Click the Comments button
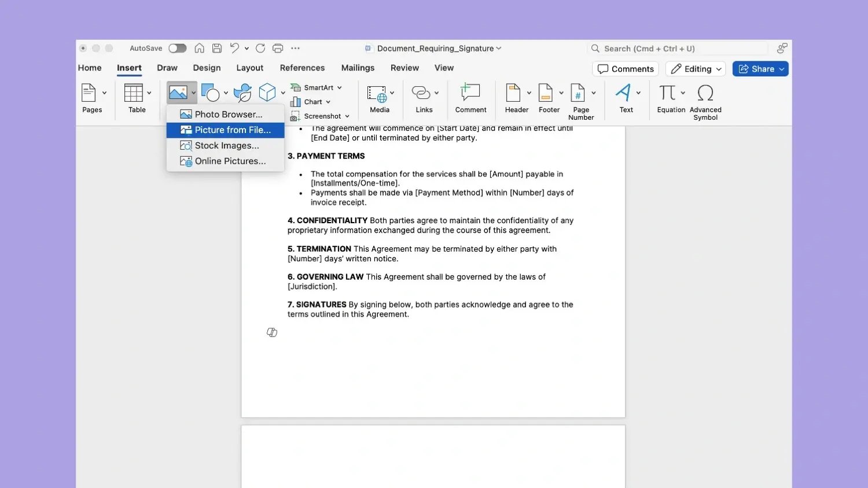The image size is (868, 488). pos(626,69)
